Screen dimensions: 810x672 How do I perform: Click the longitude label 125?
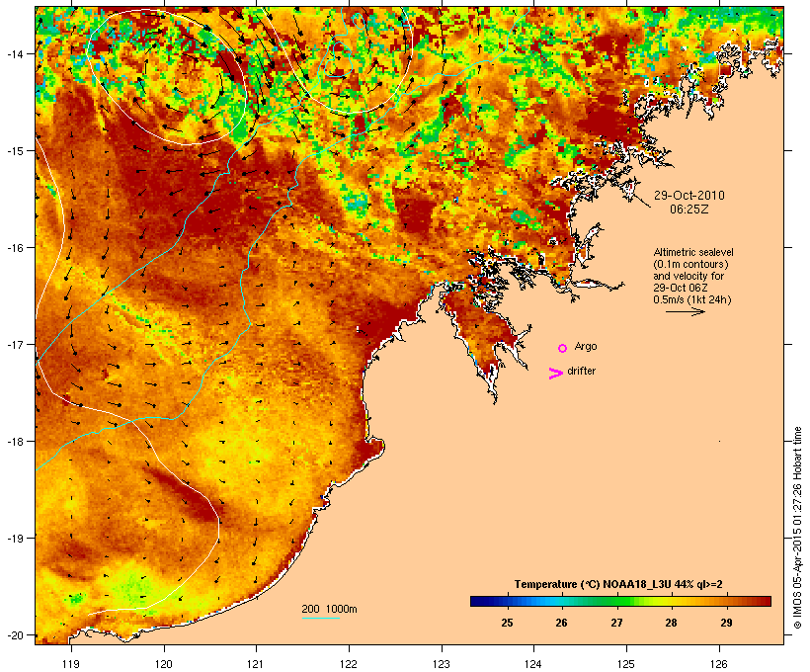(x=626, y=664)
